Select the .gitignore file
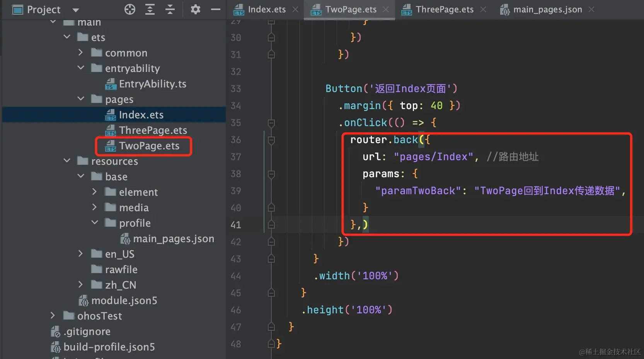The width and height of the screenshot is (644, 359). click(x=87, y=332)
